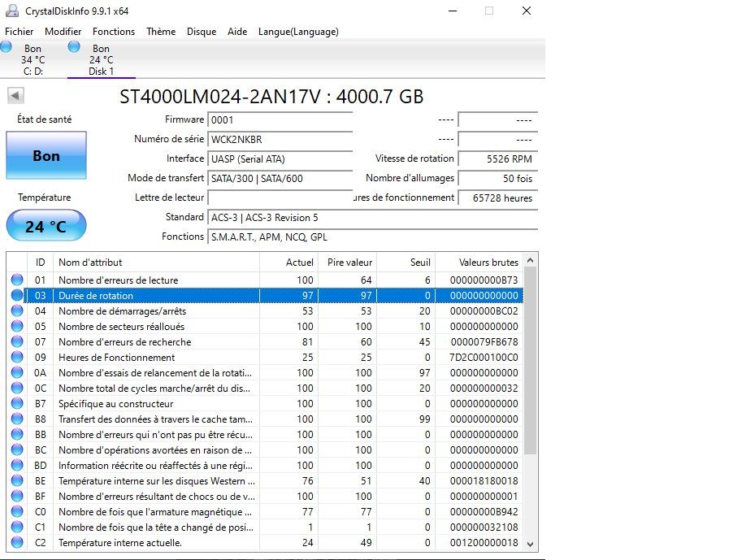Screen dimensions: 746x560
Task: Click status orb for attribute 07 row
Action: pos(17,341)
